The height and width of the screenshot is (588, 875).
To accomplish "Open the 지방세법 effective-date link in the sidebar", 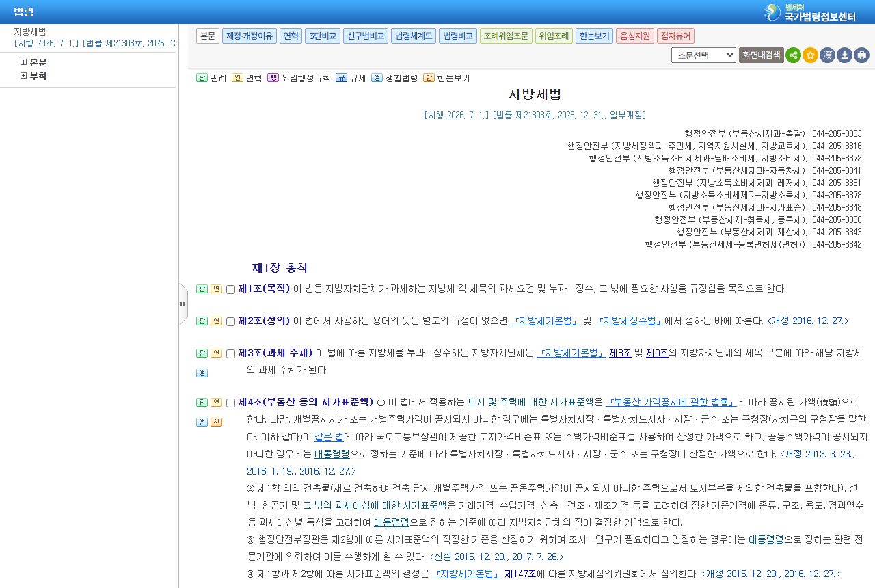I will tap(94, 43).
